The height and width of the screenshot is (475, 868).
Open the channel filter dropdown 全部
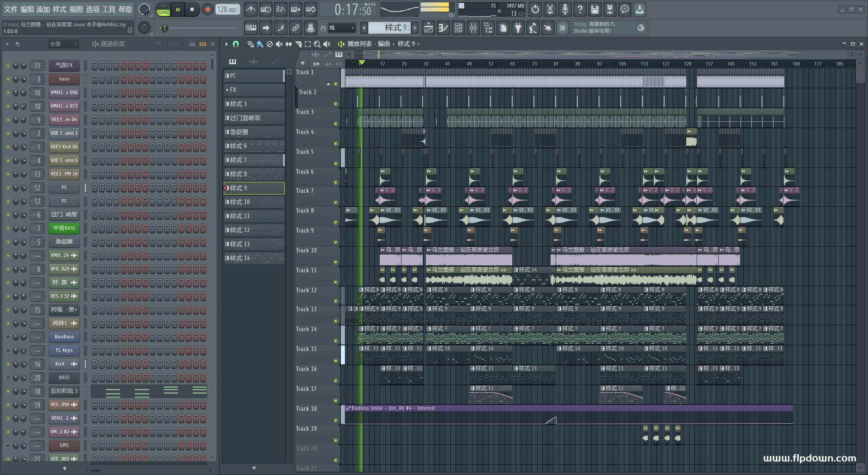[63, 44]
